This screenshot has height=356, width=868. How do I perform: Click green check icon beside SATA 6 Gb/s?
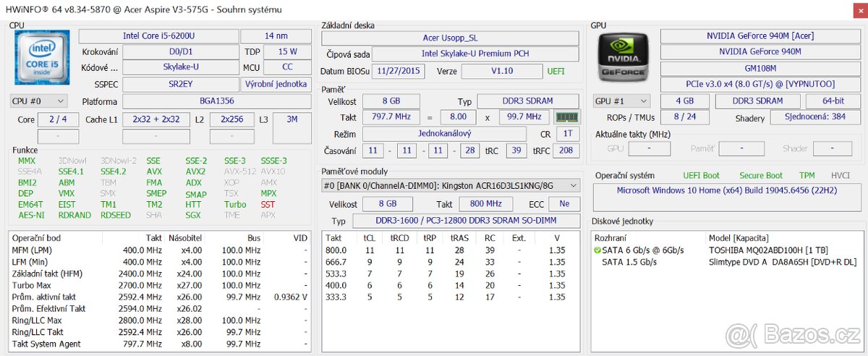tap(597, 250)
